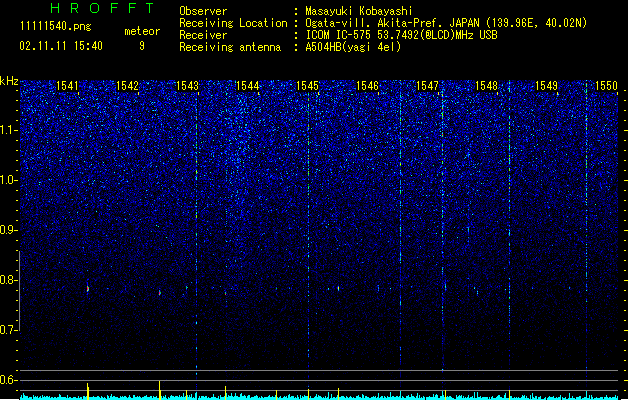Click the HROFFT title text
This screenshot has width=629, height=400.
point(102,8)
